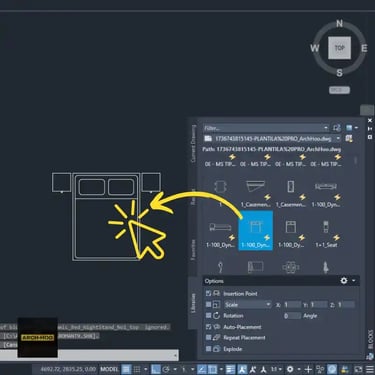Viewport: 375px width, 375px height.
Task: Open the drawing file selection dropdown
Action: pyautogui.click(x=338, y=138)
